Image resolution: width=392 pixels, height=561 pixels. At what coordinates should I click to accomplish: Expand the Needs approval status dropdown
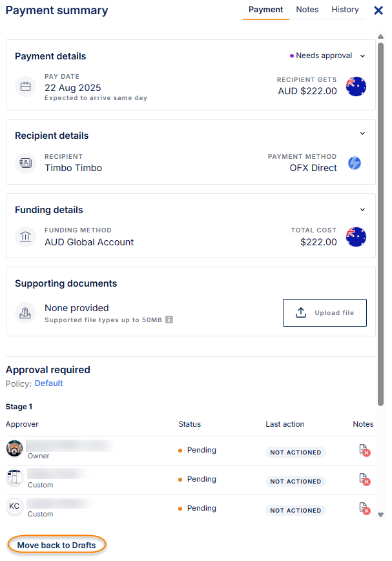pyautogui.click(x=362, y=56)
